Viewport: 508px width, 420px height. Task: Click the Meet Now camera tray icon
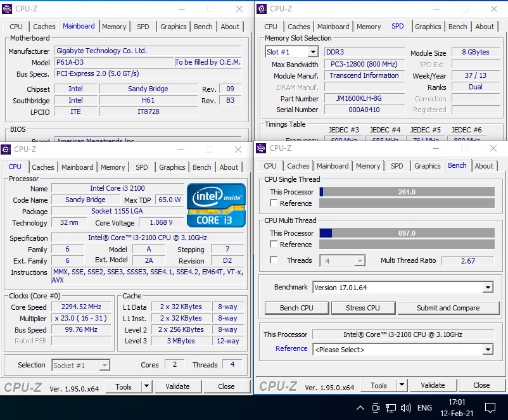pyautogui.click(x=376, y=408)
